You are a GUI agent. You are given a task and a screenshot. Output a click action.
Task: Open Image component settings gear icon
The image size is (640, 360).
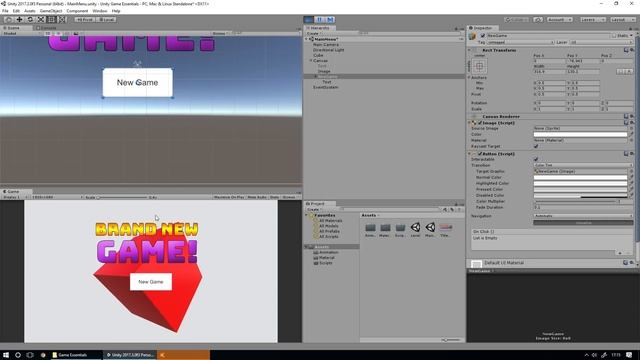click(x=632, y=122)
